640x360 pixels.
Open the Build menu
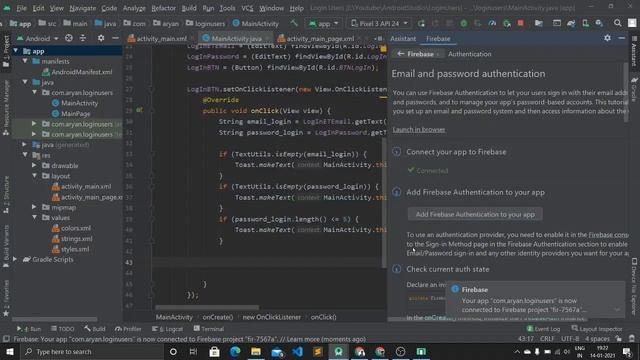click(x=189, y=8)
